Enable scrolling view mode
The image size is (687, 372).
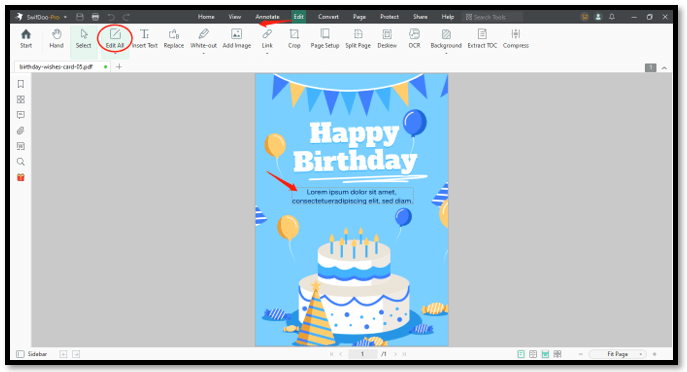coord(545,354)
